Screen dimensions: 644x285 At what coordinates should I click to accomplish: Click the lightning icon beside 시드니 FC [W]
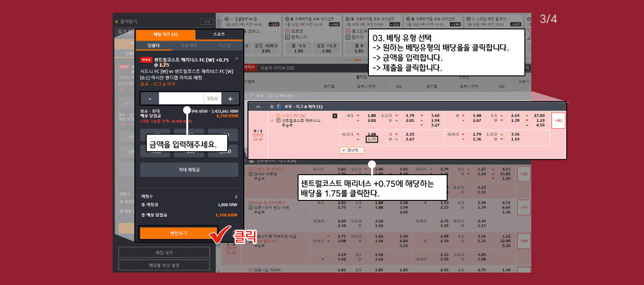[335, 116]
